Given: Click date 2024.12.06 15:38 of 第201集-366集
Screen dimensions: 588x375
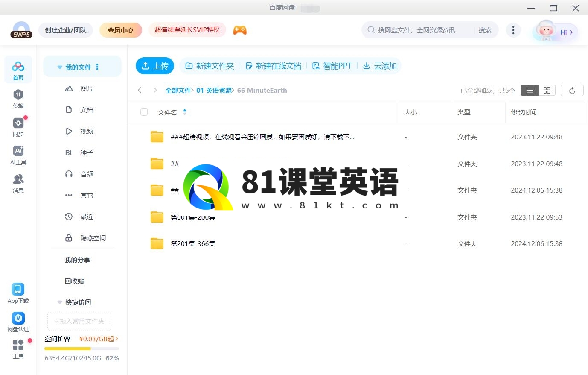Looking at the screenshot, I should pyautogui.click(x=537, y=243).
